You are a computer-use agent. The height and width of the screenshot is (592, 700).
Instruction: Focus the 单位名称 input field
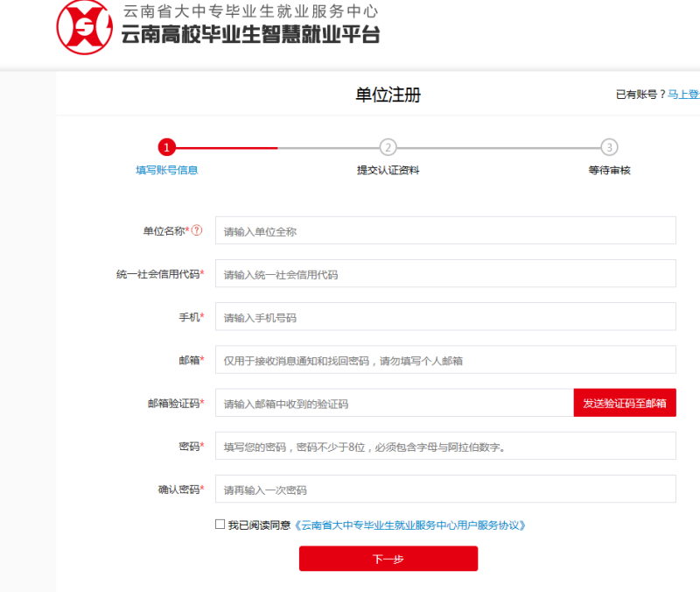point(445,231)
